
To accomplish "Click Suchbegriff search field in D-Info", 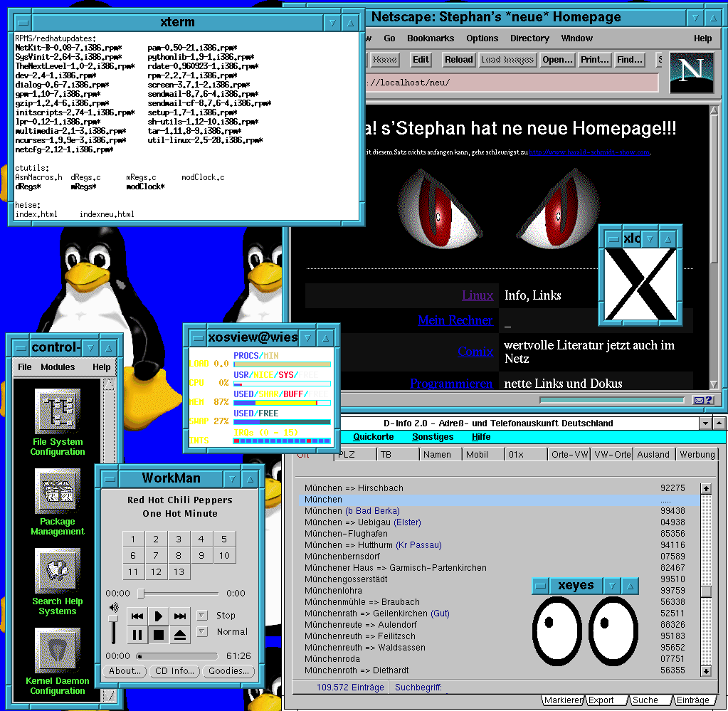I will coord(552,688).
